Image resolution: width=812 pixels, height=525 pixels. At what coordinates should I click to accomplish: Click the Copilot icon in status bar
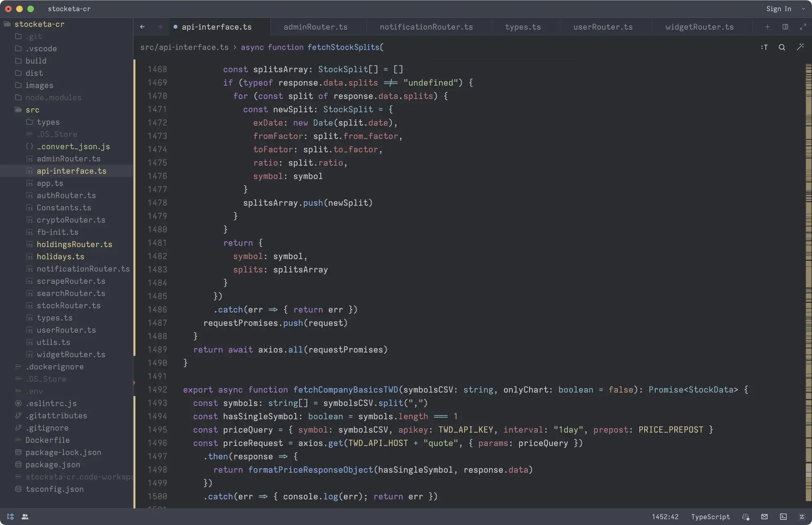click(x=746, y=517)
